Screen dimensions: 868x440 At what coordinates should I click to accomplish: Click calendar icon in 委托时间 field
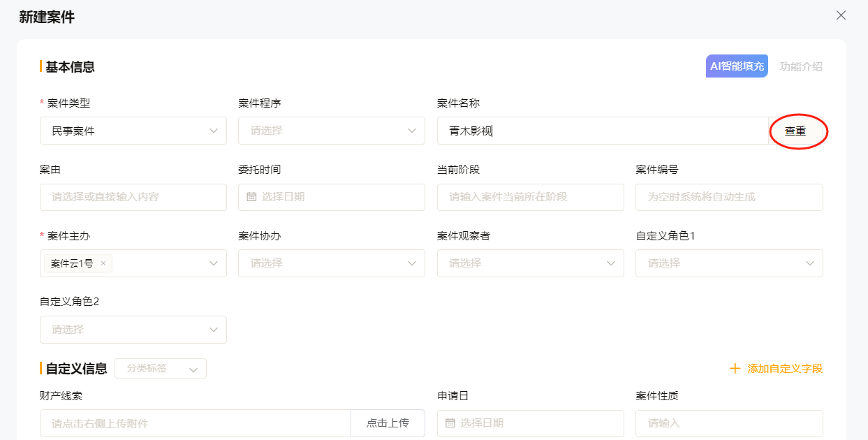tap(251, 197)
